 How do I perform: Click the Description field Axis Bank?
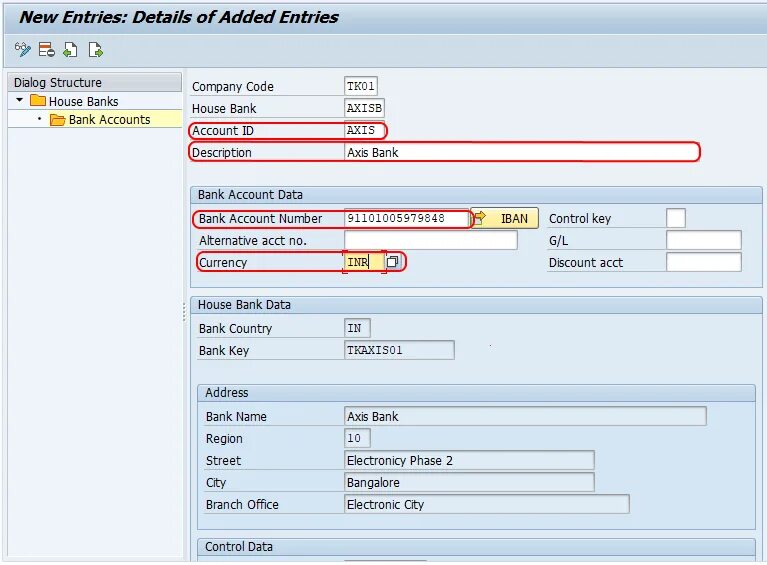point(521,152)
